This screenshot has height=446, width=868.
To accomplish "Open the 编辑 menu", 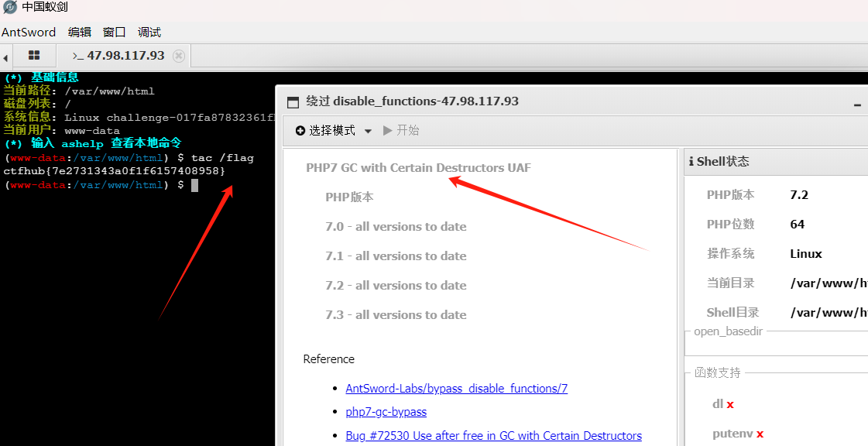I will click(80, 32).
